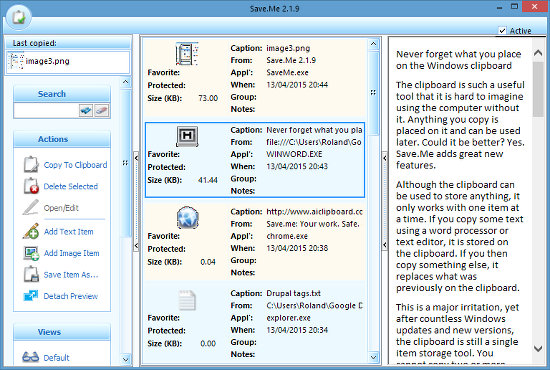Click Appl' value explorer.exe
Image resolution: width=550 pixels, height=370 pixels.
click(288, 318)
